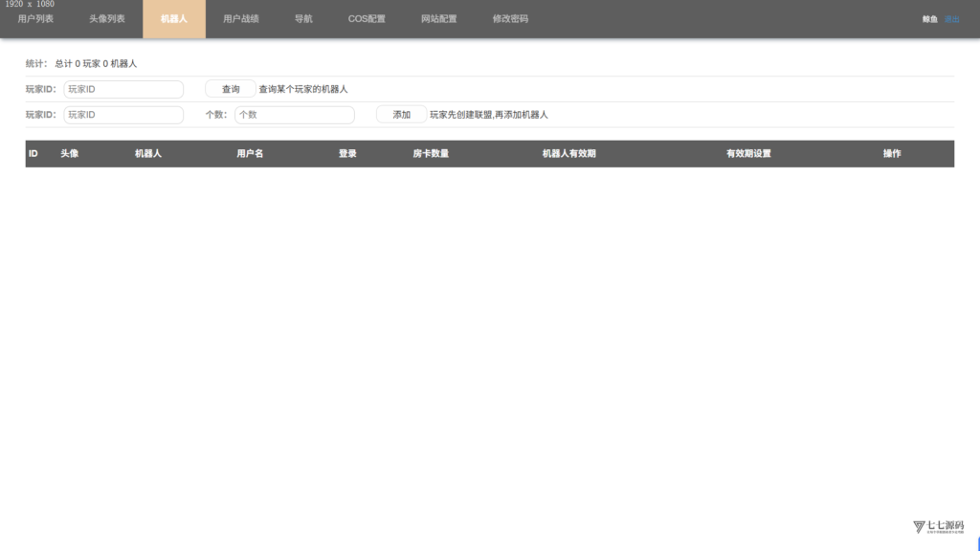Viewport: 980px width, 551px height.
Task: Click the 操作 column header
Action: tap(892, 154)
